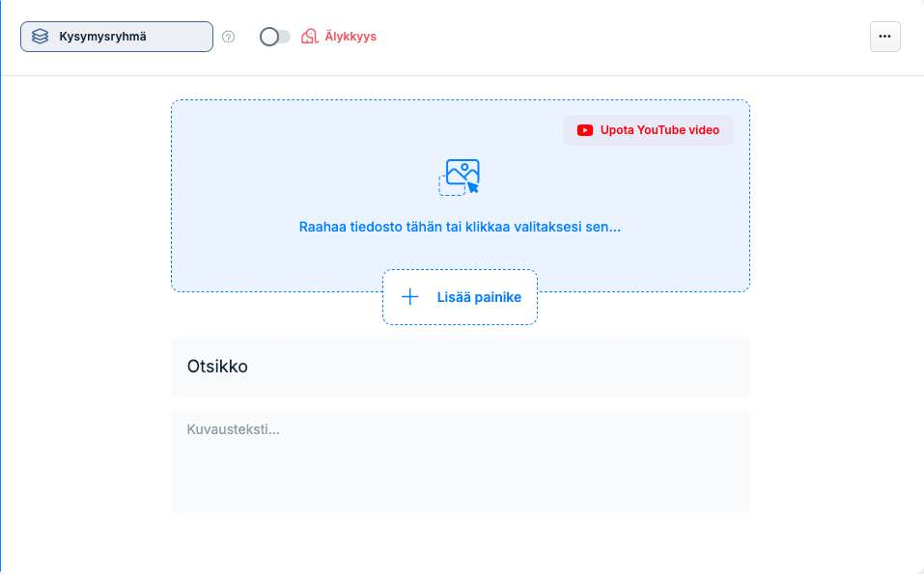Click the help question mark icon

(228, 37)
